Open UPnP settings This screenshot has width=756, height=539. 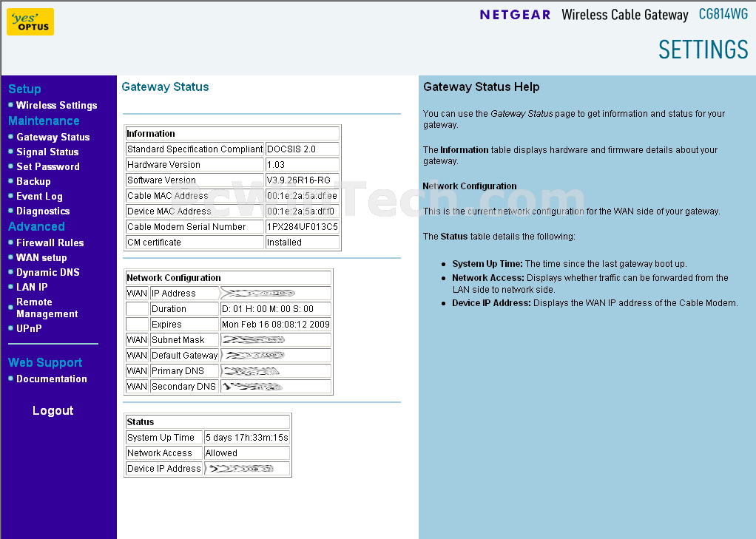point(29,328)
